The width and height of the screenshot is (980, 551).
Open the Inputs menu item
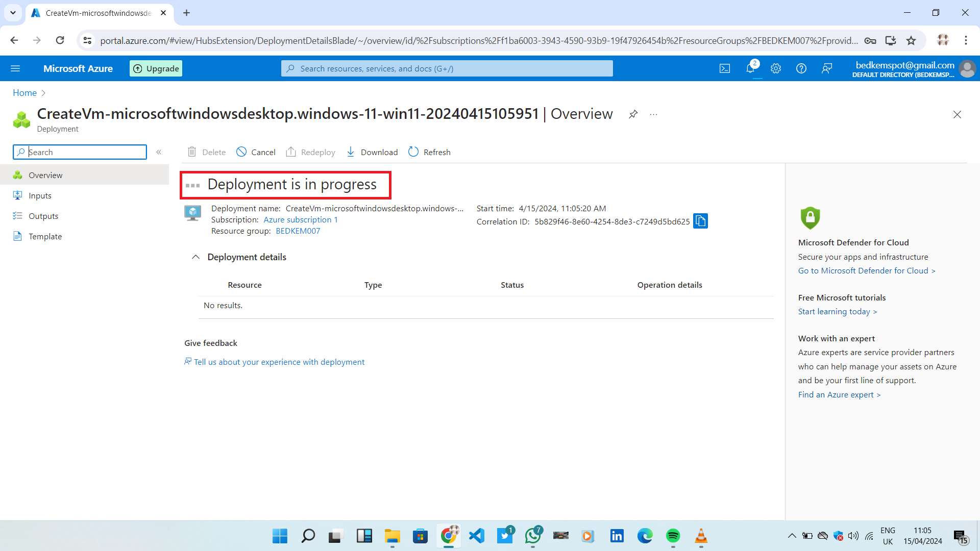(x=40, y=195)
